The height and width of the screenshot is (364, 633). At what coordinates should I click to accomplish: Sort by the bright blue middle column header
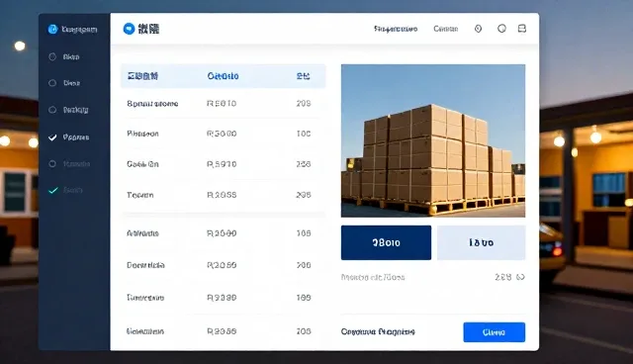(223, 76)
